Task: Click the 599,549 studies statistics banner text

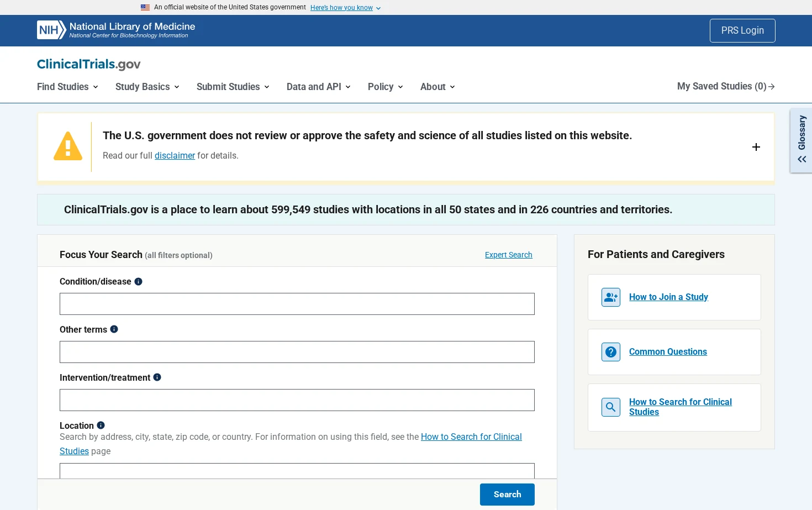Action: tap(368, 210)
